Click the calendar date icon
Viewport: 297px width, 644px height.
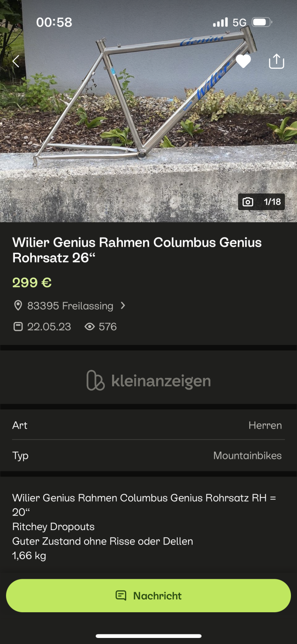18,326
